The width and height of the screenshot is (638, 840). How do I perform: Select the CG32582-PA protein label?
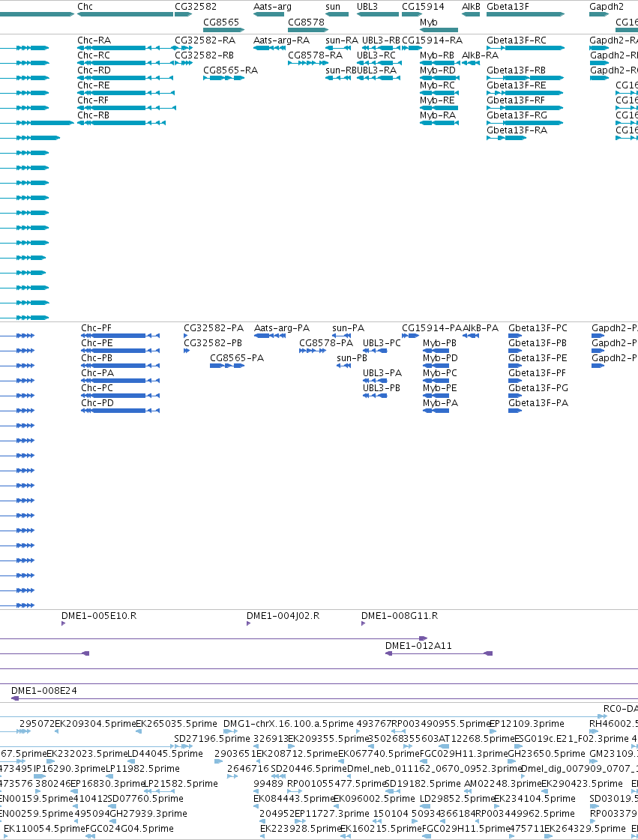point(214,328)
